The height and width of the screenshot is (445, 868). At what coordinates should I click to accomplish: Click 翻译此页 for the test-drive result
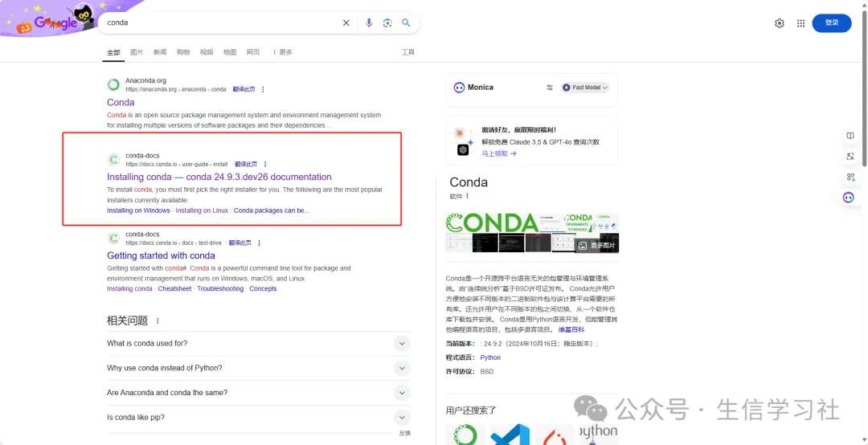[240, 243]
